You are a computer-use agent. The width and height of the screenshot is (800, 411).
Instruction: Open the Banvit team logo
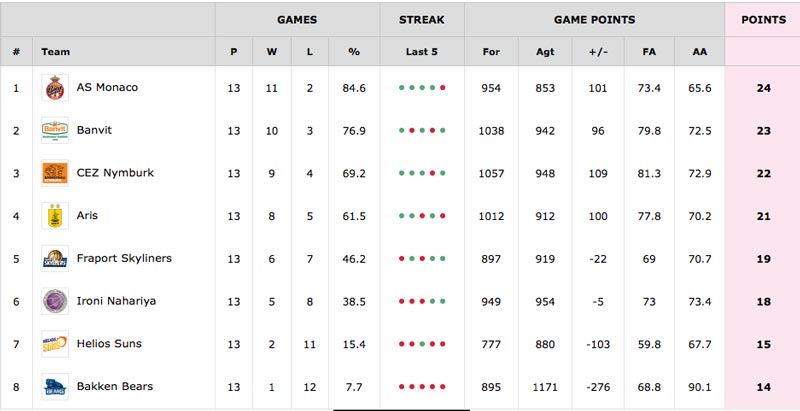click(x=55, y=131)
